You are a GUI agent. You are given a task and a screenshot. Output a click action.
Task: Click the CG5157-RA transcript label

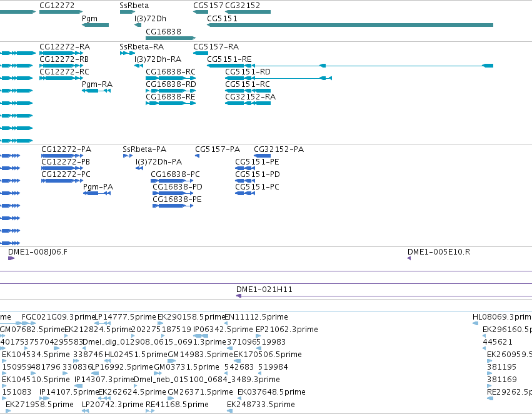(x=216, y=47)
